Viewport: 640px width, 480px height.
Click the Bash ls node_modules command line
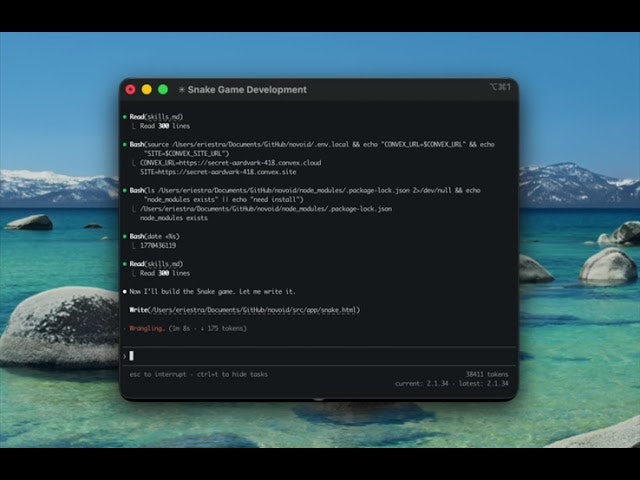click(x=305, y=195)
